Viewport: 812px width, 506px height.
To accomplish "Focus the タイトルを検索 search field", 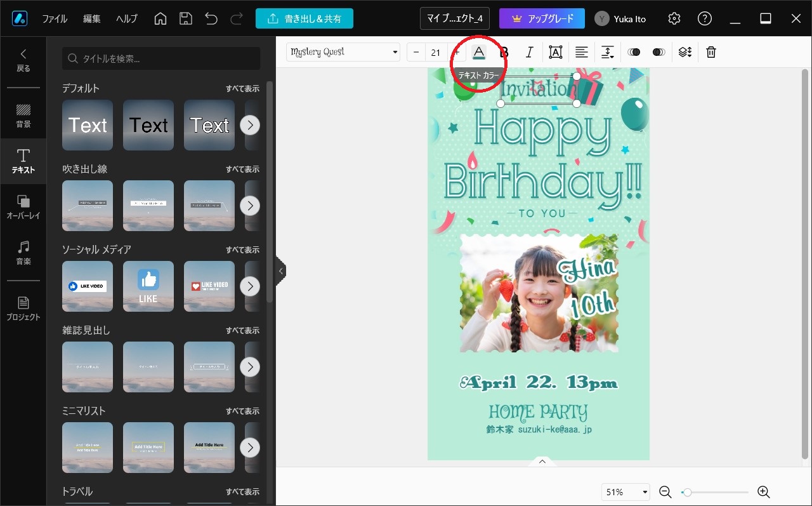I will (161, 58).
